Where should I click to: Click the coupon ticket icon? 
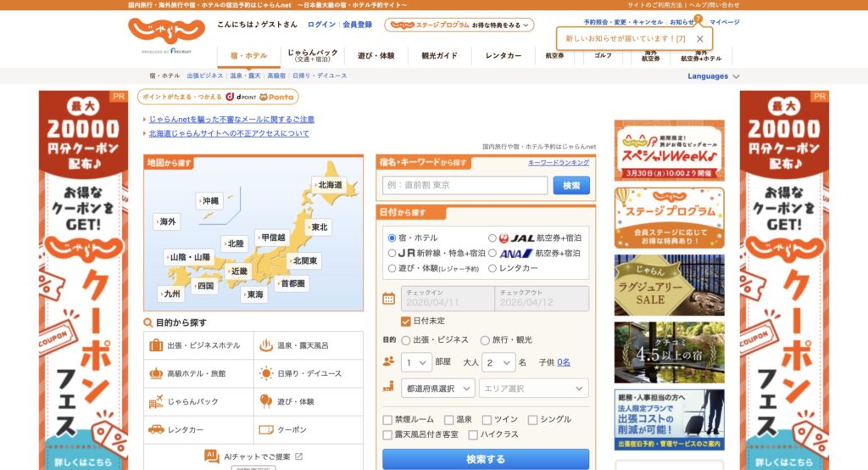[x=266, y=429]
